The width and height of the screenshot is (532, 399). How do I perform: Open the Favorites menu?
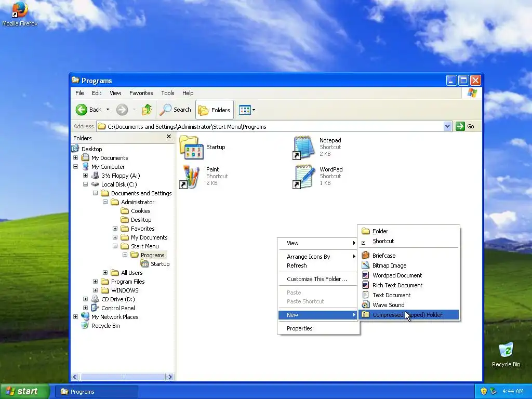point(141,93)
